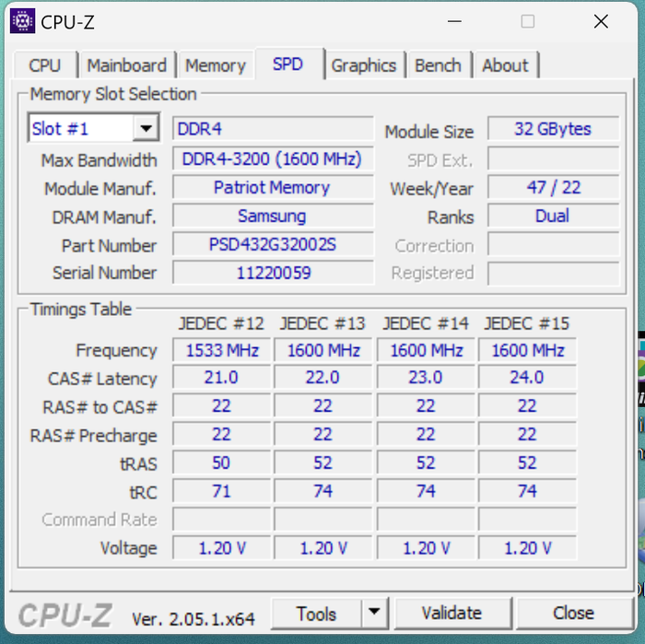Click the CPU-Z app icon in title bar
The image size is (645, 644).
click(23, 20)
